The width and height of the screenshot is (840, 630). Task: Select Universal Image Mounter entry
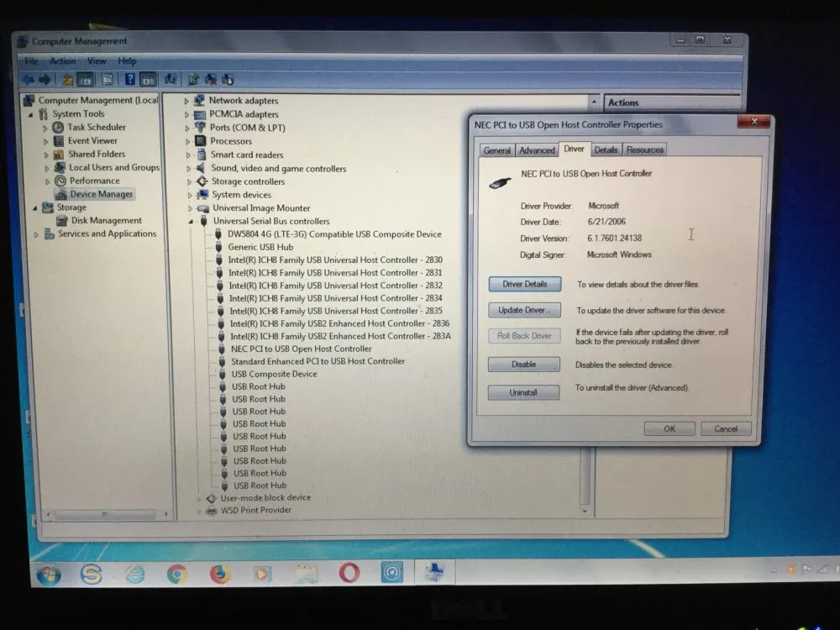(x=261, y=207)
